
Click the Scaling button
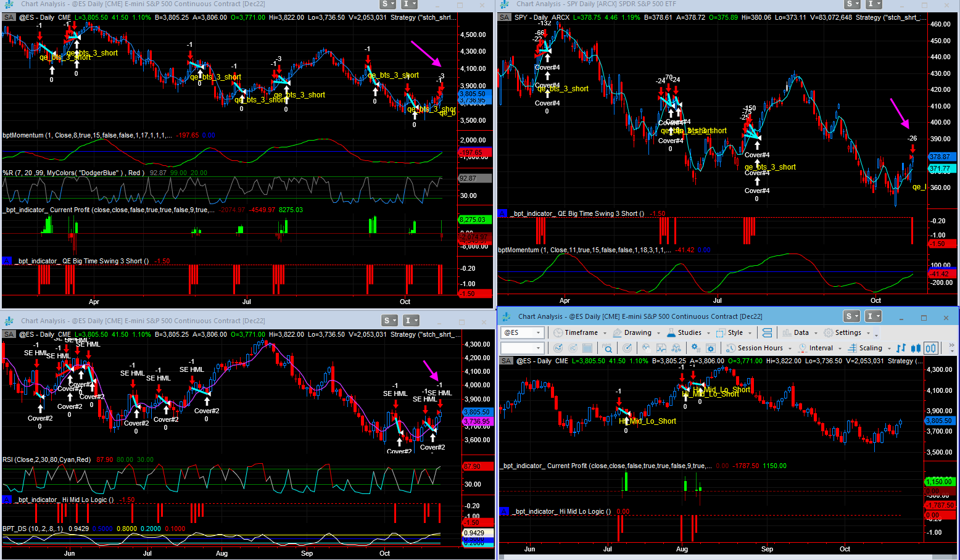pyautogui.click(x=871, y=348)
